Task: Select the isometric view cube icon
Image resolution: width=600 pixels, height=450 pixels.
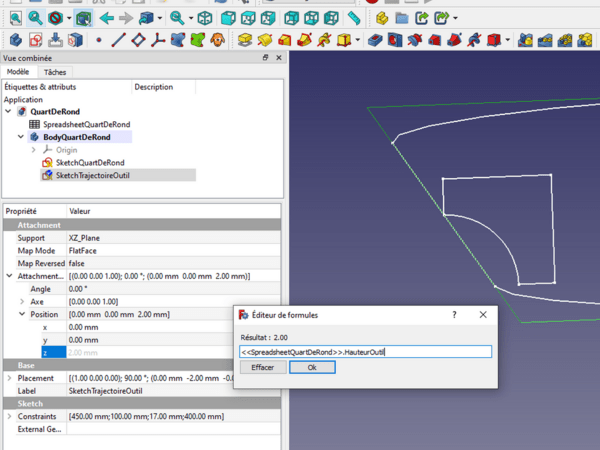Action: tap(204, 18)
